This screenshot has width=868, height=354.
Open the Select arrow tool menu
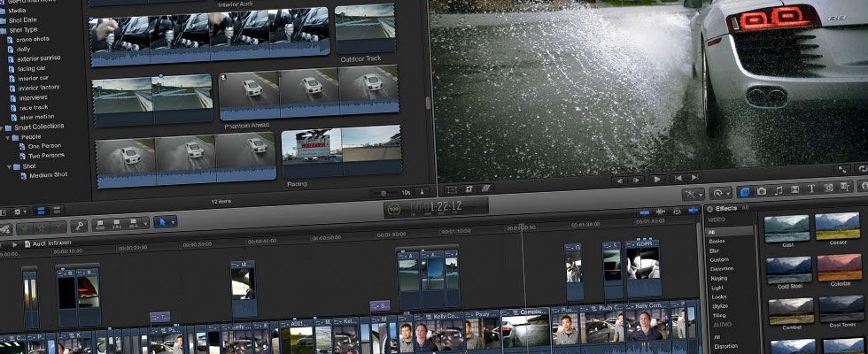(165, 222)
